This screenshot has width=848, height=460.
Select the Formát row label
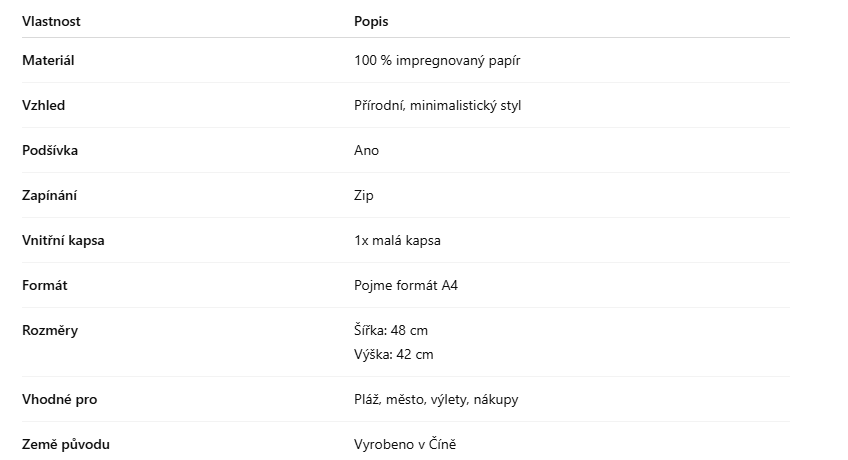pyautogui.click(x=45, y=285)
